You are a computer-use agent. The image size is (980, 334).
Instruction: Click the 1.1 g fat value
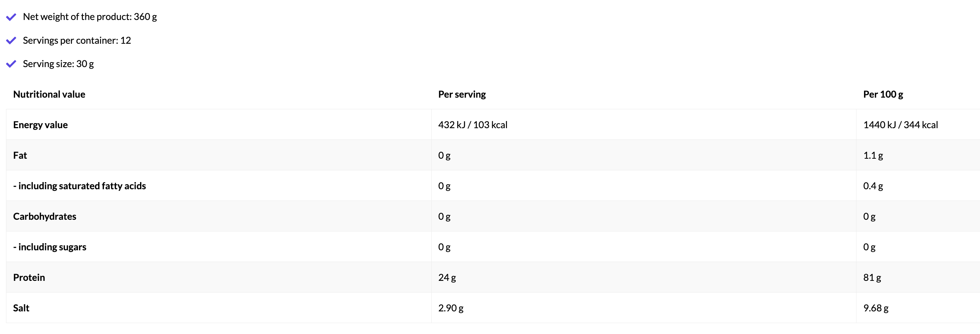pyautogui.click(x=873, y=155)
